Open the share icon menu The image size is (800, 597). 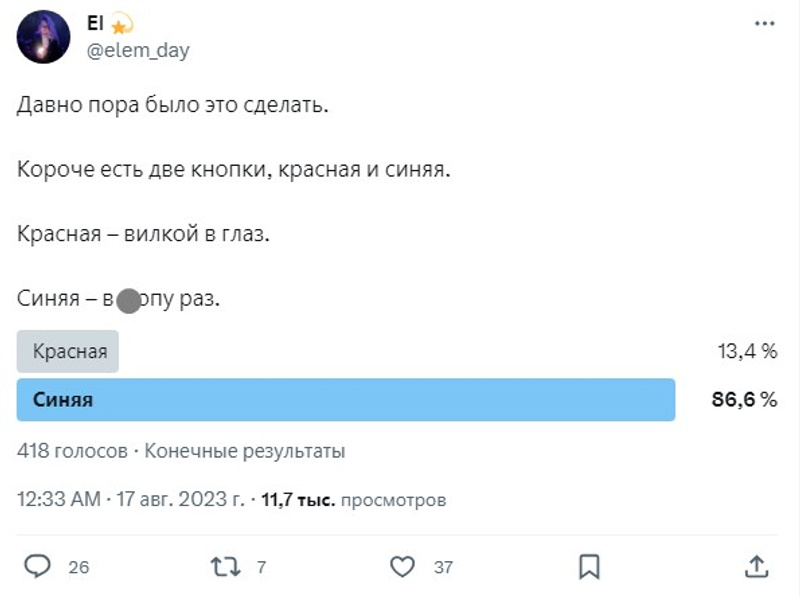click(757, 567)
